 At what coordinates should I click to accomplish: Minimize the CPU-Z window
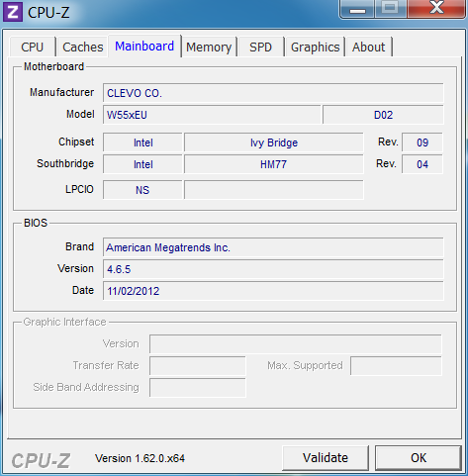(357, 9)
